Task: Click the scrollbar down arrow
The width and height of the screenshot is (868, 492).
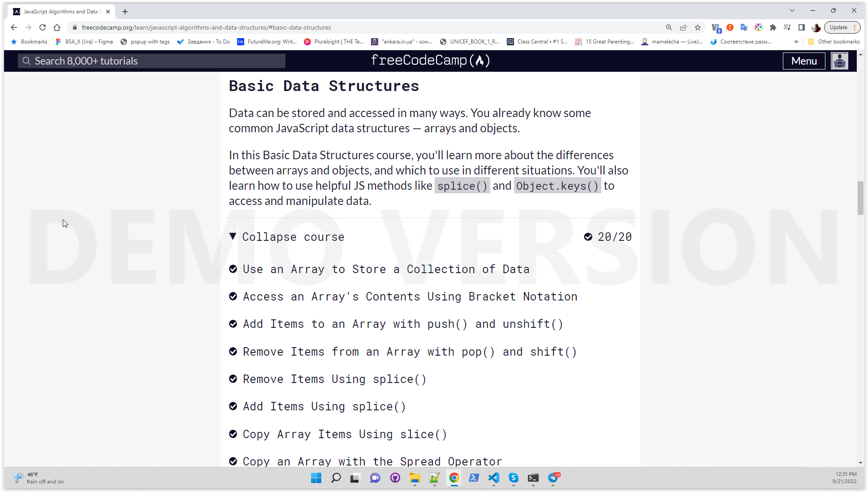Action: click(860, 462)
